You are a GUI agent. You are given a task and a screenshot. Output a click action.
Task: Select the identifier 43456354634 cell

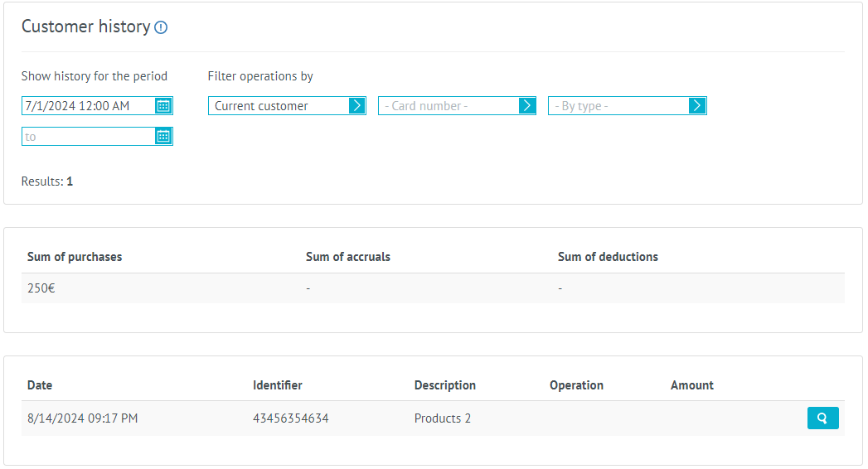(x=290, y=418)
